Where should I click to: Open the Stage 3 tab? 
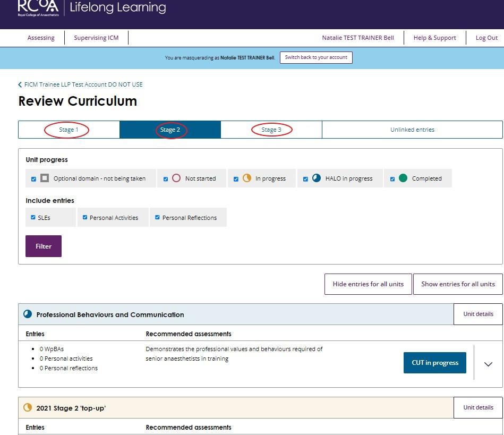pyautogui.click(x=271, y=130)
